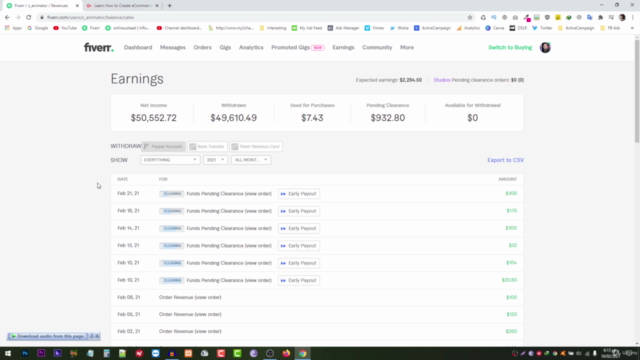The height and width of the screenshot is (360, 640).
Task: Close the Fiverr Revenues tab
Action: coord(77,6)
